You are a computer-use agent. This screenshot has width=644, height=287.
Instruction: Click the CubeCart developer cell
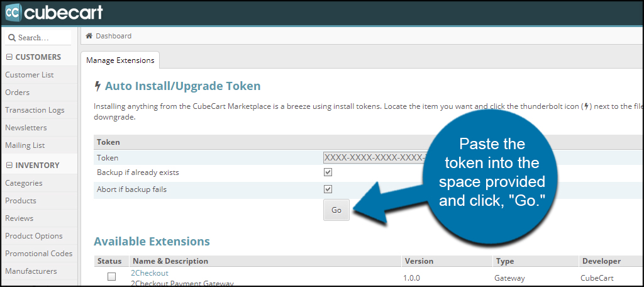[597, 278]
